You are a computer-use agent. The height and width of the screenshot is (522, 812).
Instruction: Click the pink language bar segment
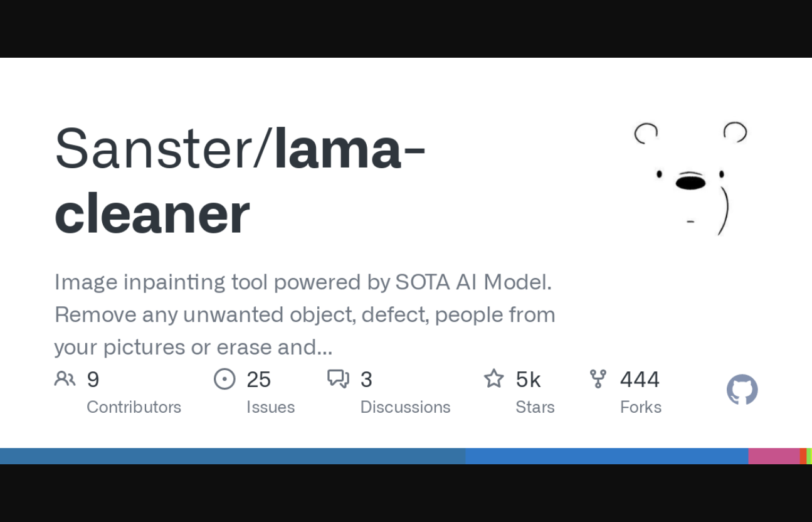774,456
